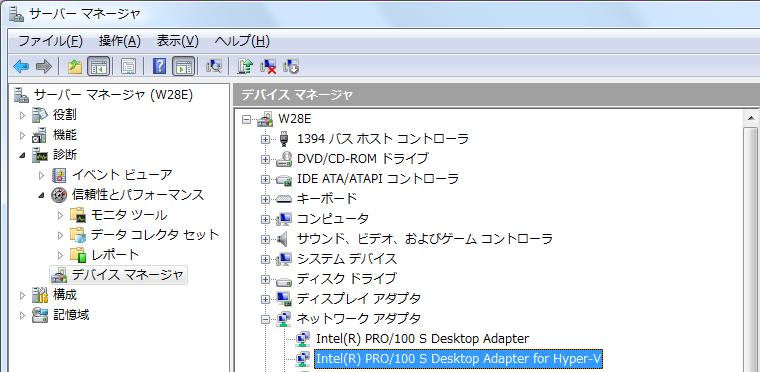Screen dimensions: 760x372
Task: Collapse the W28E root device node
Action: point(247,119)
